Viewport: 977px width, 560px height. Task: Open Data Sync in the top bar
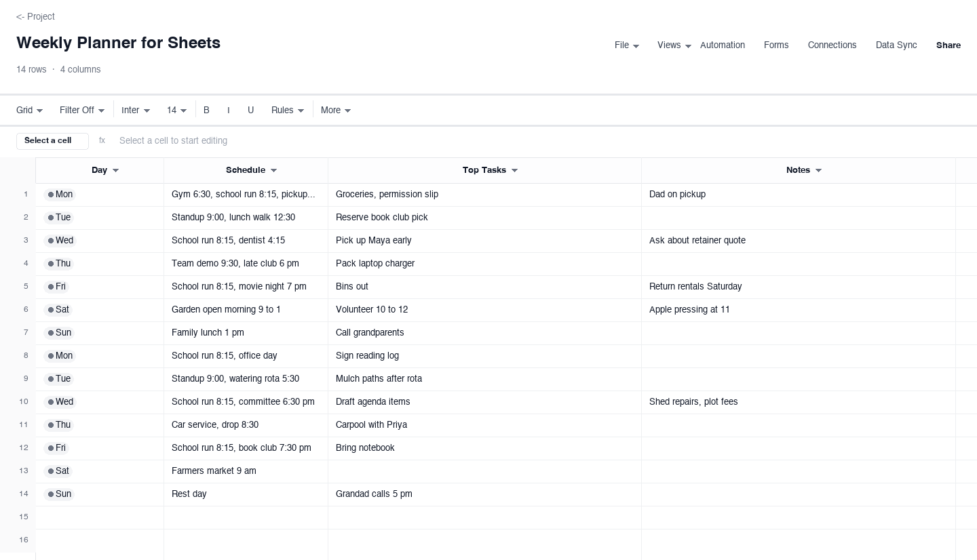point(896,45)
